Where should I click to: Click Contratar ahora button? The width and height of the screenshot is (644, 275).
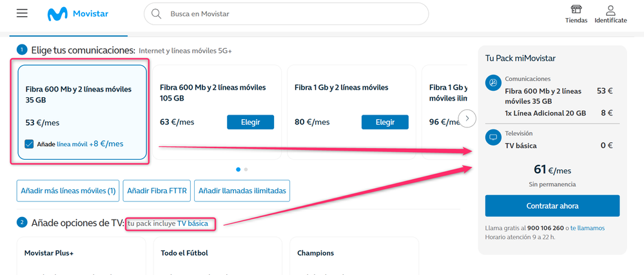pos(552,206)
